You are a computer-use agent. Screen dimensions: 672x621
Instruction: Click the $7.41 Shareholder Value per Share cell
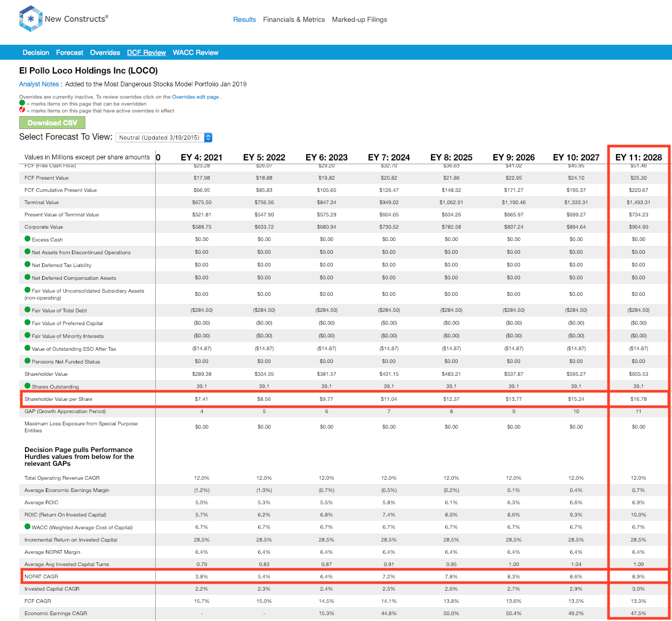click(x=202, y=399)
